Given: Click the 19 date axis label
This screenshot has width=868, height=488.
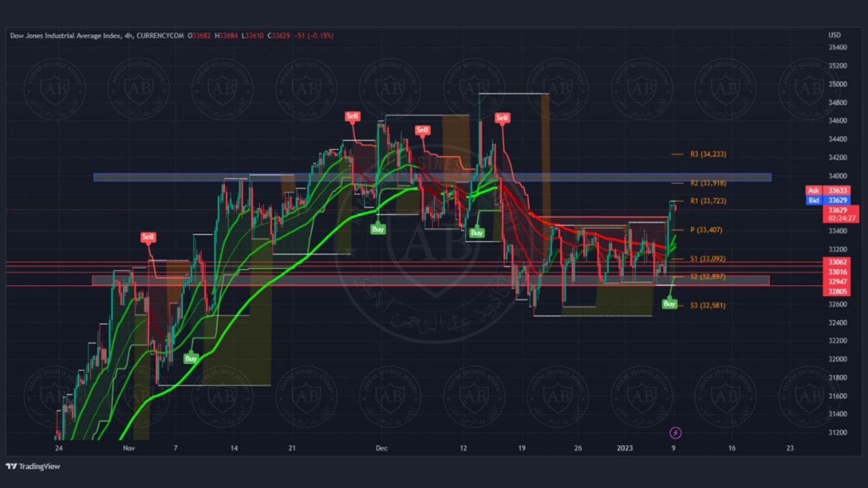Looking at the screenshot, I should pyautogui.click(x=522, y=448).
